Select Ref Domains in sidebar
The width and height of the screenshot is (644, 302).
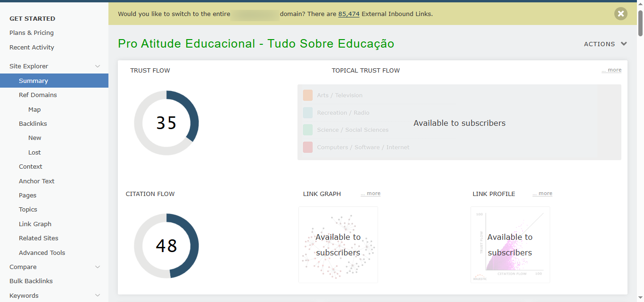pos(38,95)
